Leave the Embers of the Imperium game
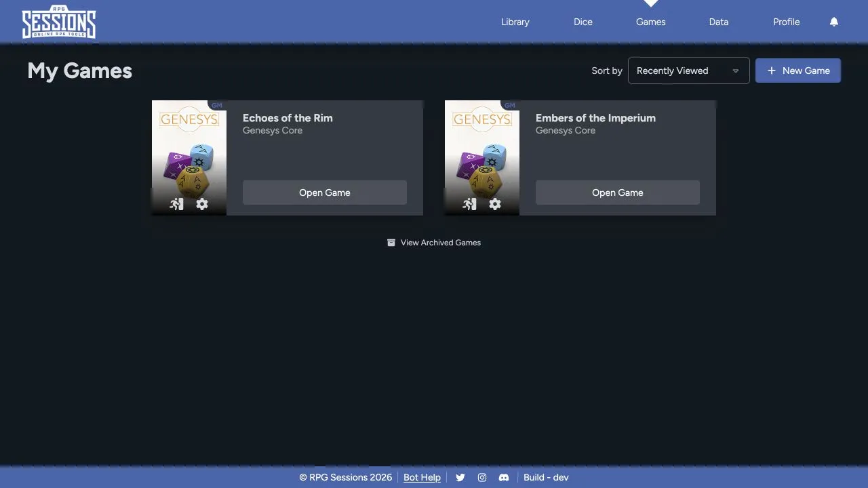 [469, 204]
